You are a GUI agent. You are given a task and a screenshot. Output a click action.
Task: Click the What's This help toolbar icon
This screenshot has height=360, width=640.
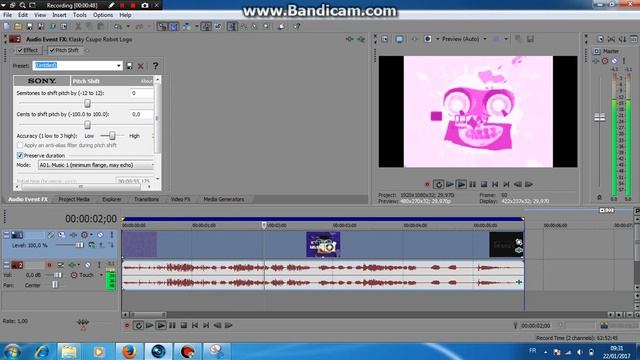(x=297, y=27)
